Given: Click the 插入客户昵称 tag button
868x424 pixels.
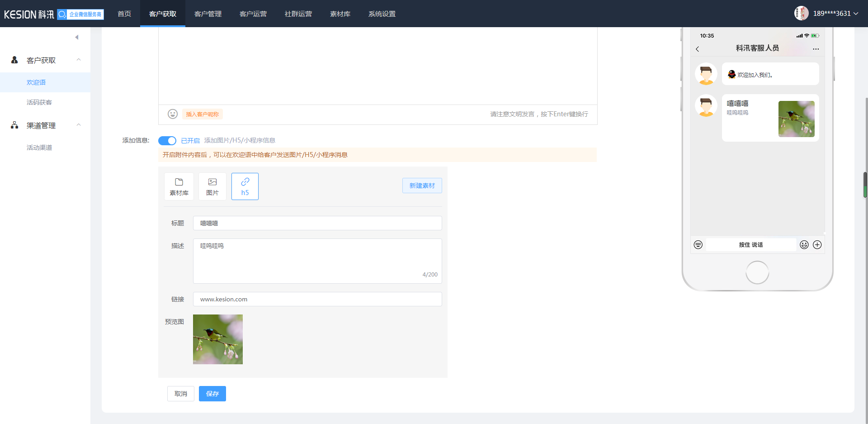Looking at the screenshot, I should [x=203, y=114].
